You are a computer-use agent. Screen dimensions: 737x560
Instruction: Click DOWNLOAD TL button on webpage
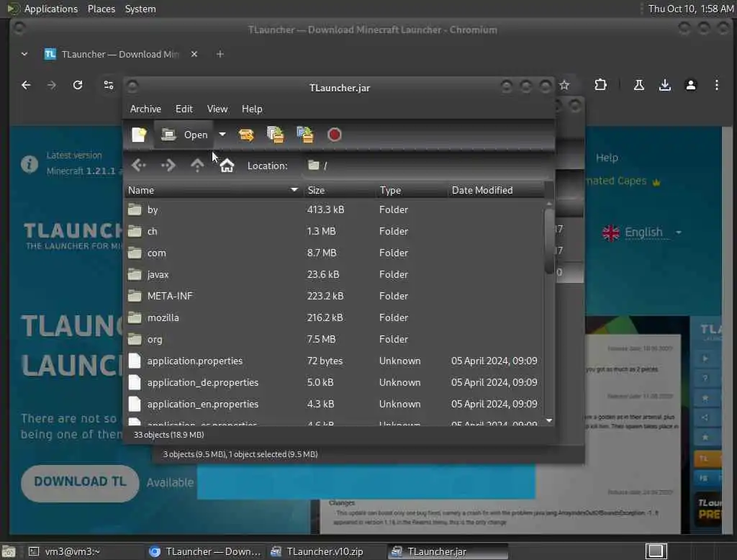pos(80,483)
